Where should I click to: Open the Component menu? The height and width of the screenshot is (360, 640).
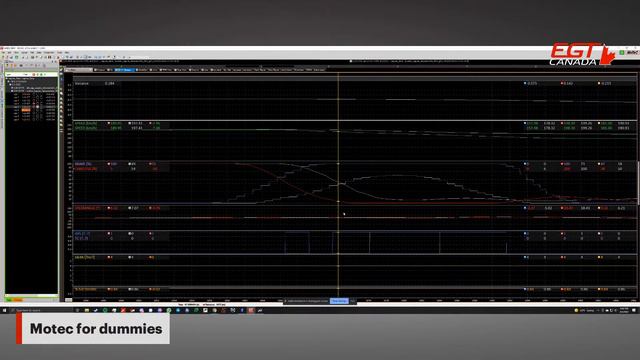[49, 52]
